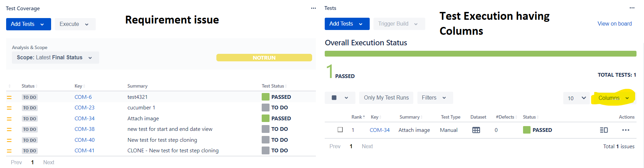Open Tests panel more-options ellipsis menu
Image resolution: width=644 pixels, height=168 pixels.
632,8
